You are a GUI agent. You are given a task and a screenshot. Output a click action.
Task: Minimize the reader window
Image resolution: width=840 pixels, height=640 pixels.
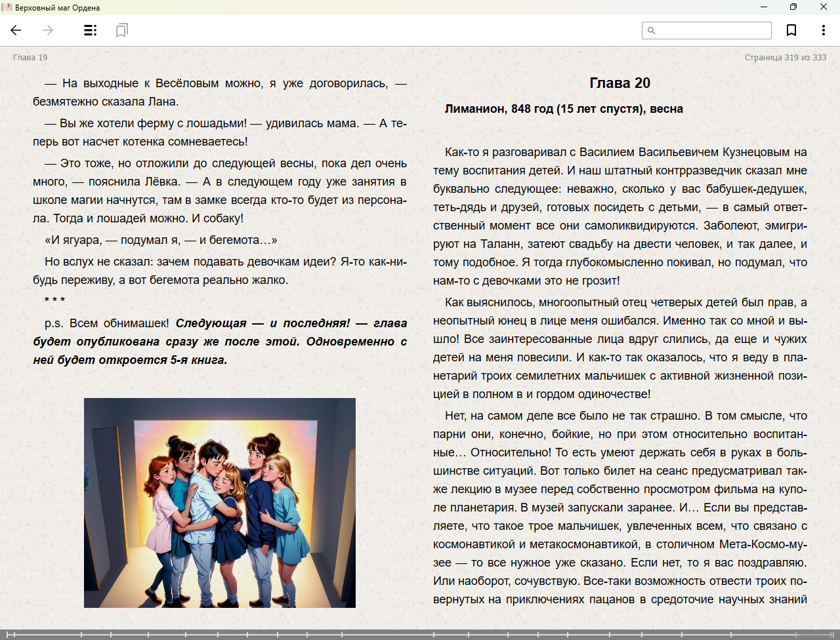(763, 7)
